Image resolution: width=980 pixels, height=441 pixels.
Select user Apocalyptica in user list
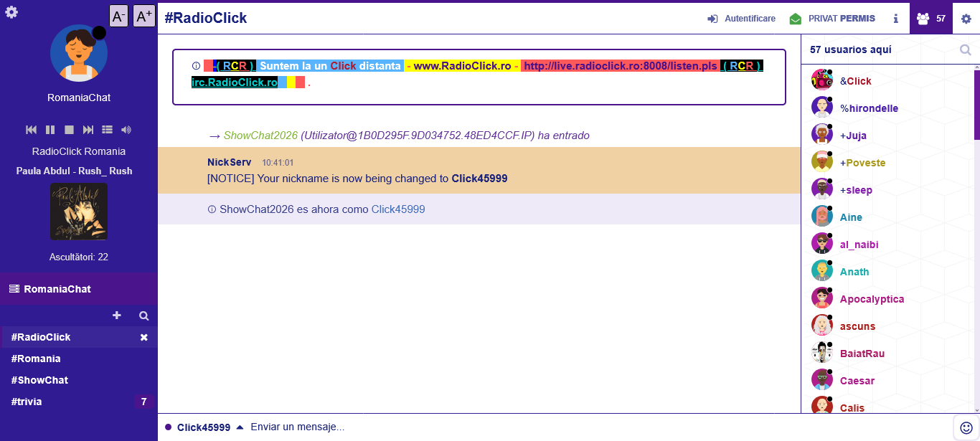pos(872,299)
